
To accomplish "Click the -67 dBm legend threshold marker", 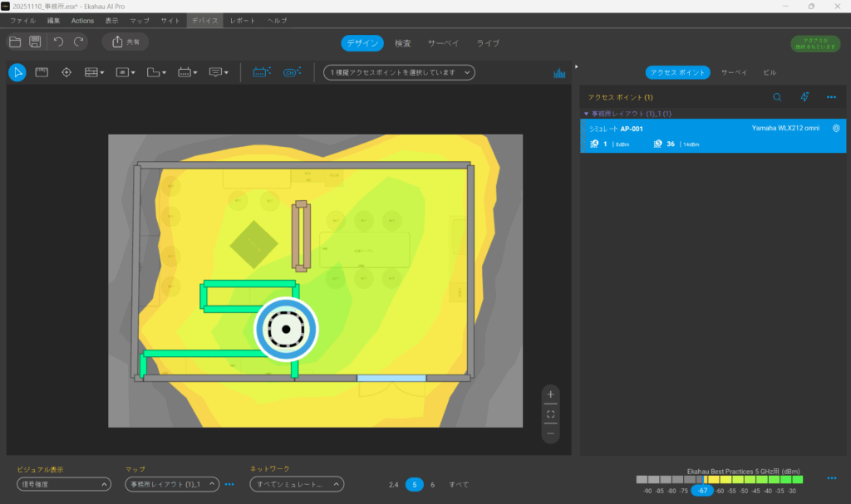I will (702, 491).
